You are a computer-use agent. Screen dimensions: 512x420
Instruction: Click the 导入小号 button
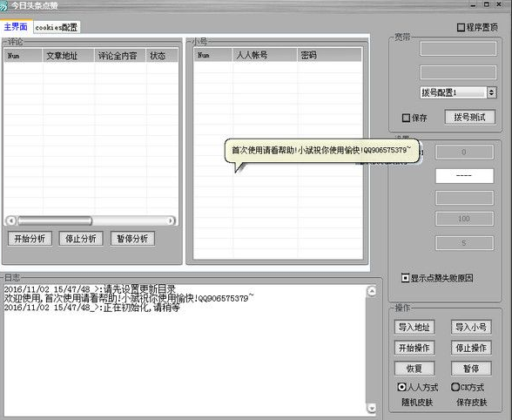471,327
